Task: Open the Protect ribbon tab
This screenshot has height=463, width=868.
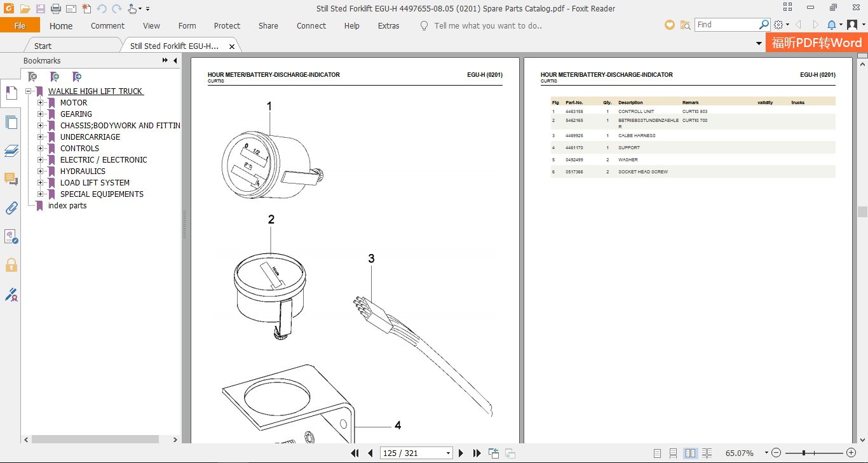Action: pos(227,26)
